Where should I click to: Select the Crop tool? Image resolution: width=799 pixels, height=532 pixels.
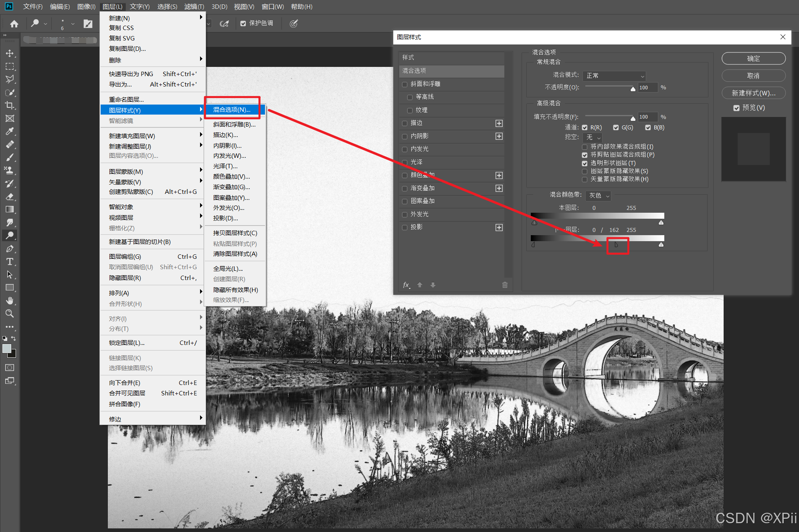click(x=10, y=105)
